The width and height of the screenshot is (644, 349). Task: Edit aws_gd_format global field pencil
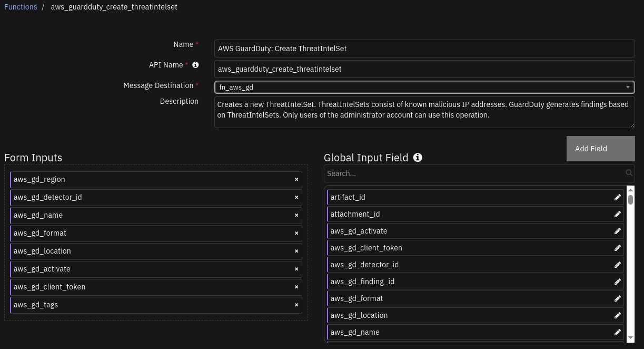pos(618,298)
